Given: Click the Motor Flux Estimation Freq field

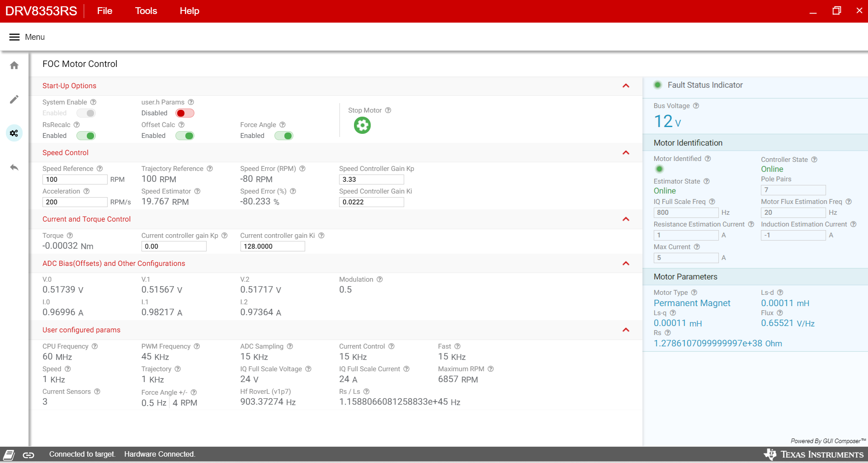Looking at the screenshot, I should coord(793,213).
